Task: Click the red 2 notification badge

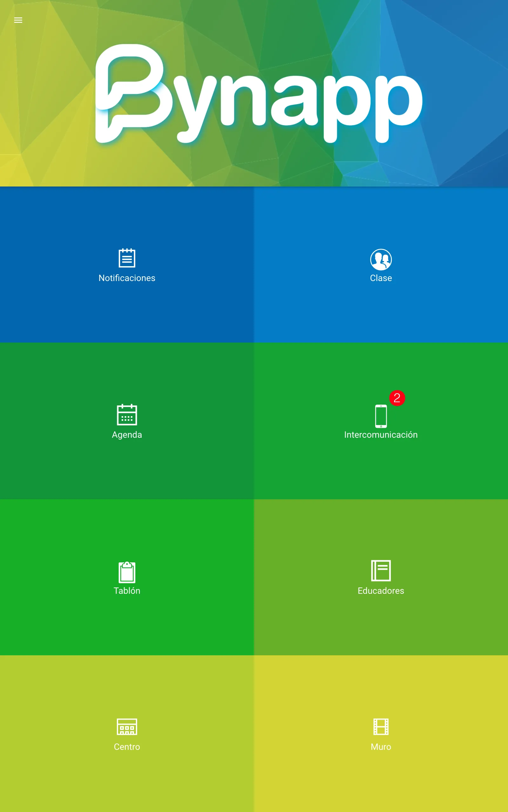Action: coord(397,398)
